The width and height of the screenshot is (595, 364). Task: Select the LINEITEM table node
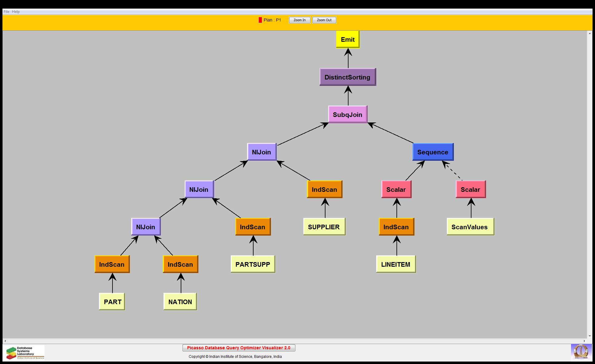[396, 264]
